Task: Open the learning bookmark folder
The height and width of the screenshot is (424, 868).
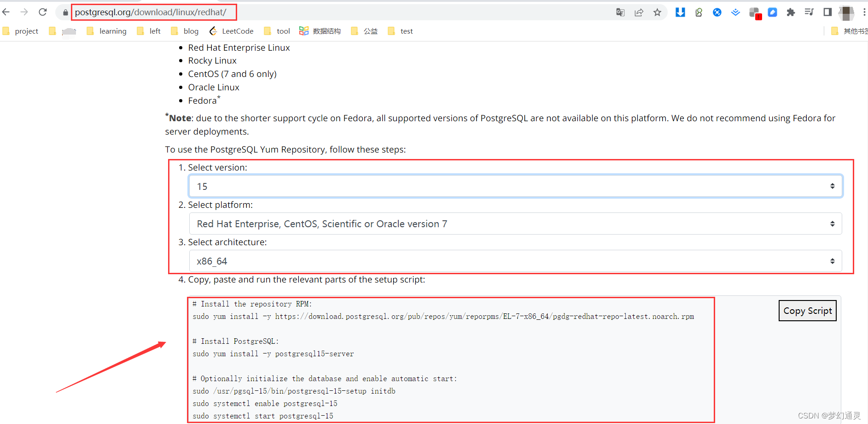Action: (x=106, y=31)
